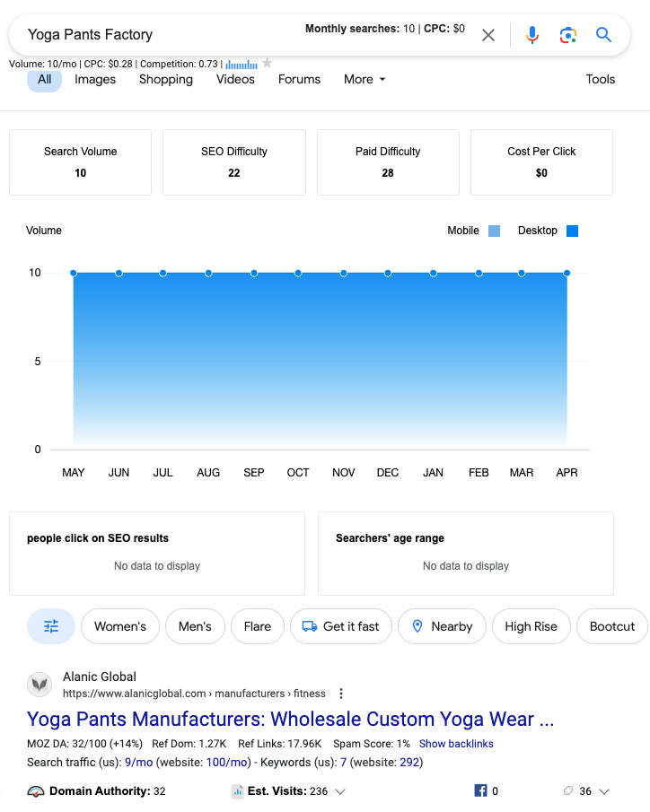
Task: Click the Show backlinks link
Action: coord(456,744)
